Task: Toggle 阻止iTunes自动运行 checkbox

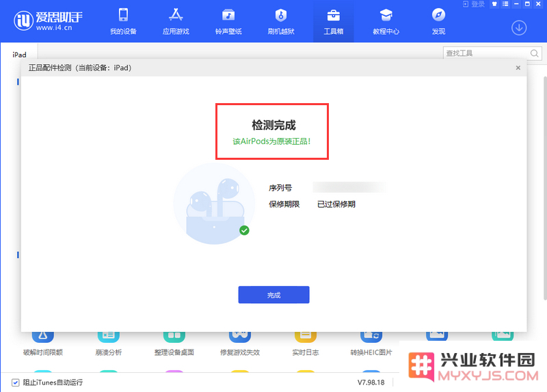Action: [x=15, y=382]
